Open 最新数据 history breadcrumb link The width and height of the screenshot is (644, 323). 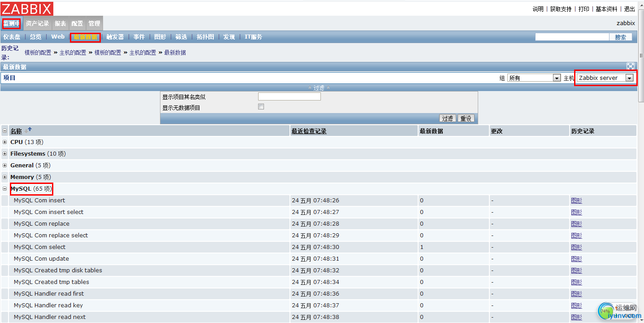click(175, 52)
